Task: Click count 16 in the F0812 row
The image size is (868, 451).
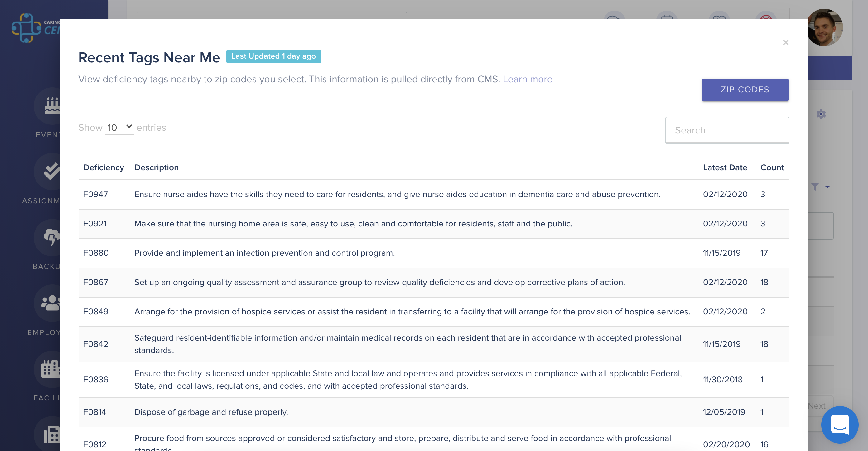Action: (x=764, y=444)
